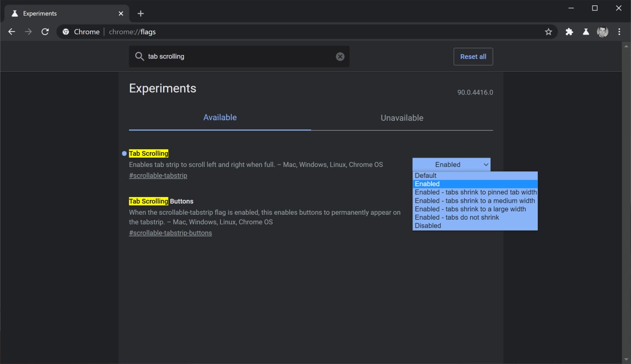
Task: Click the Reset all button
Action: [473, 57]
